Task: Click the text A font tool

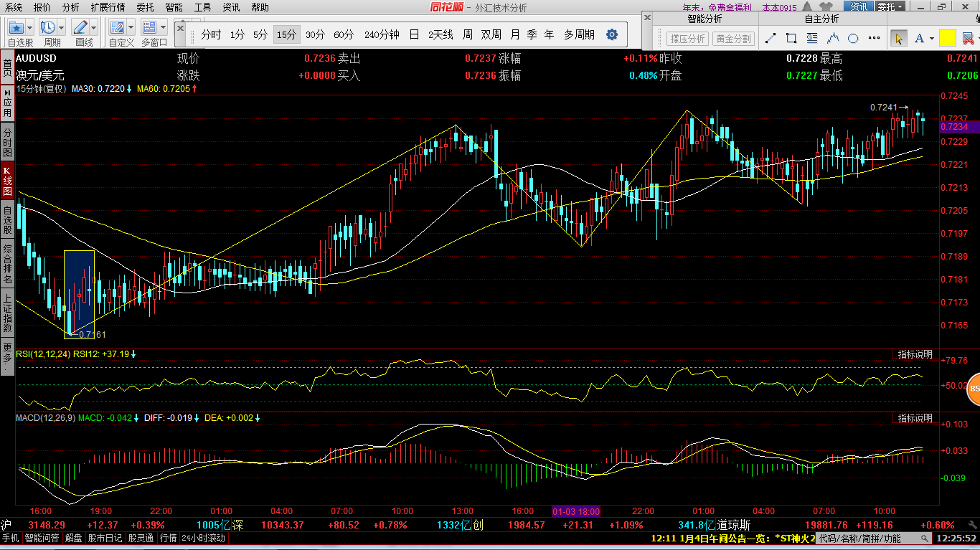Action: (920, 39)
